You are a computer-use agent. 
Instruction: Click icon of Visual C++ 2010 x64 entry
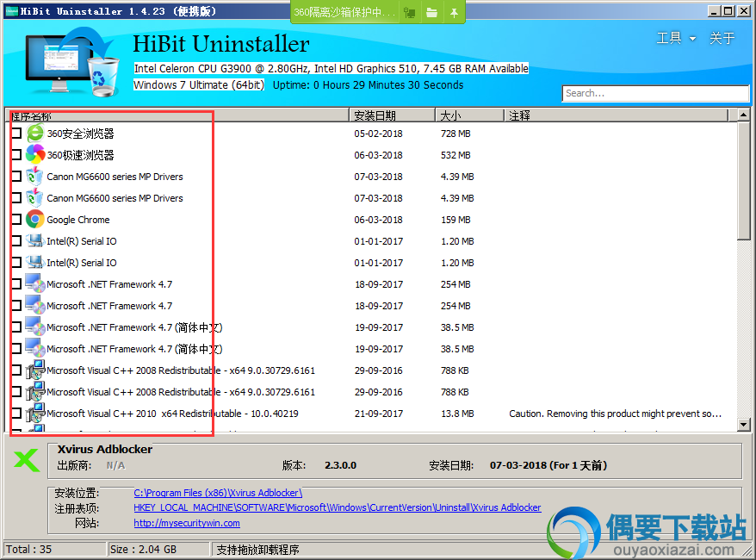pos(35,414)
